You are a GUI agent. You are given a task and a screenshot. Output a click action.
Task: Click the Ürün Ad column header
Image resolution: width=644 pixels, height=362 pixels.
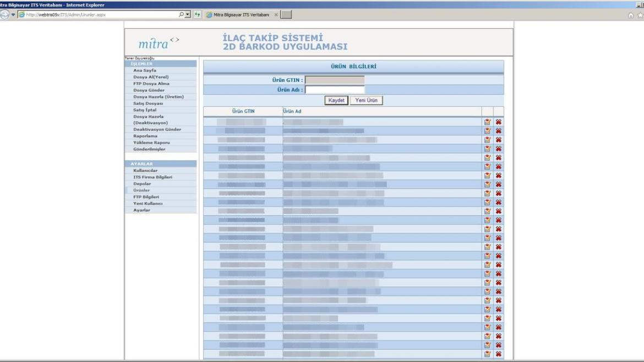(292, 111)
